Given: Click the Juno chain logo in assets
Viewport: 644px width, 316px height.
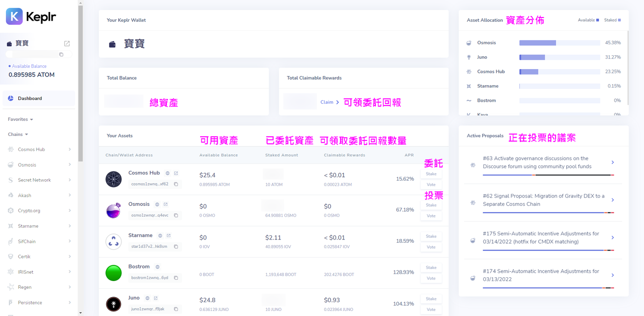Looking at the screenshot, I should (x=113, y=304).
